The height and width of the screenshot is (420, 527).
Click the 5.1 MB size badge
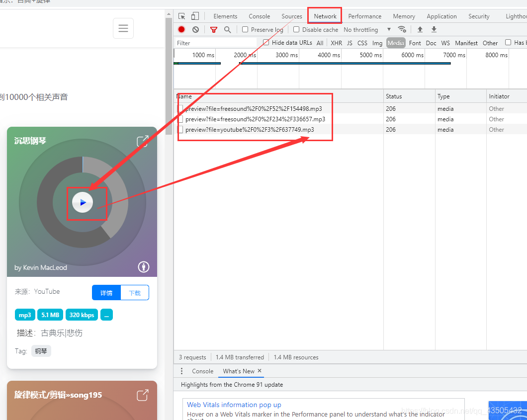pyautogui.click(x=50, y=315)
